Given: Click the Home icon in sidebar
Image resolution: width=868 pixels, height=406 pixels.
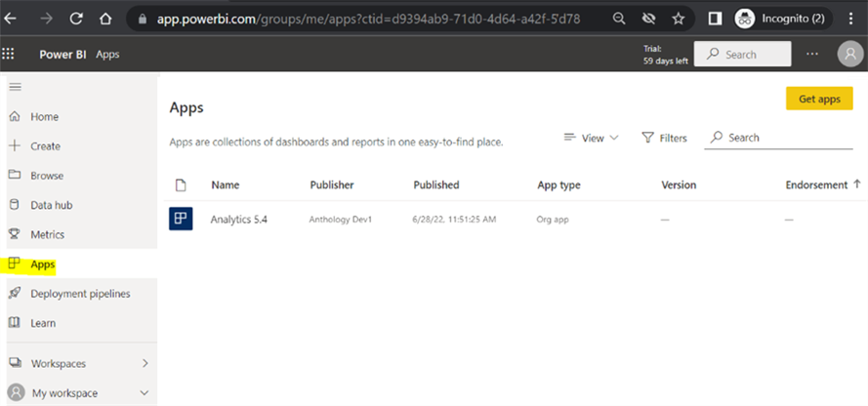Looking at the screenshot, I should 16,117.
